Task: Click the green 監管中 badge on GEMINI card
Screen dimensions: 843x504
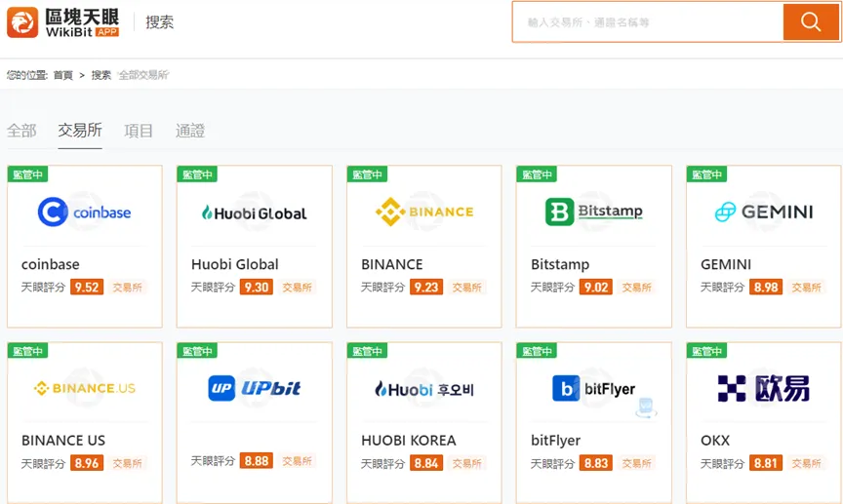Action: click(706, 174)
